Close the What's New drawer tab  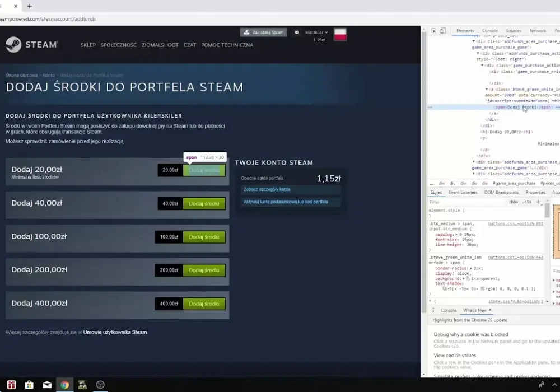pyautogui.click(x=490, y=310)
